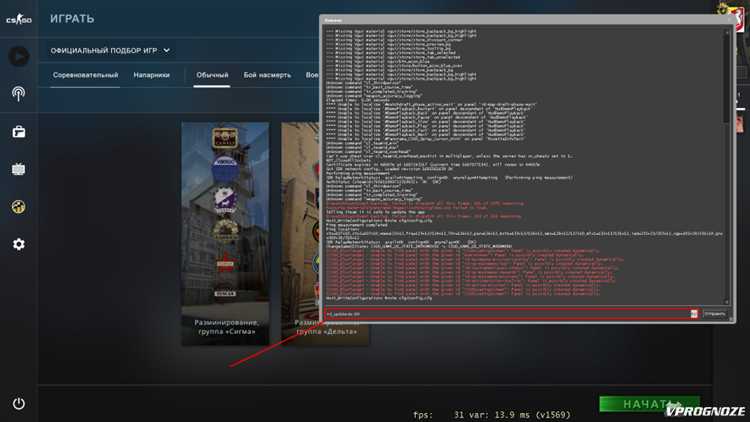Screen dimensions: 750x422
Task: Switch to the Бой насмерть tab
Action: (x=267, y=75)
